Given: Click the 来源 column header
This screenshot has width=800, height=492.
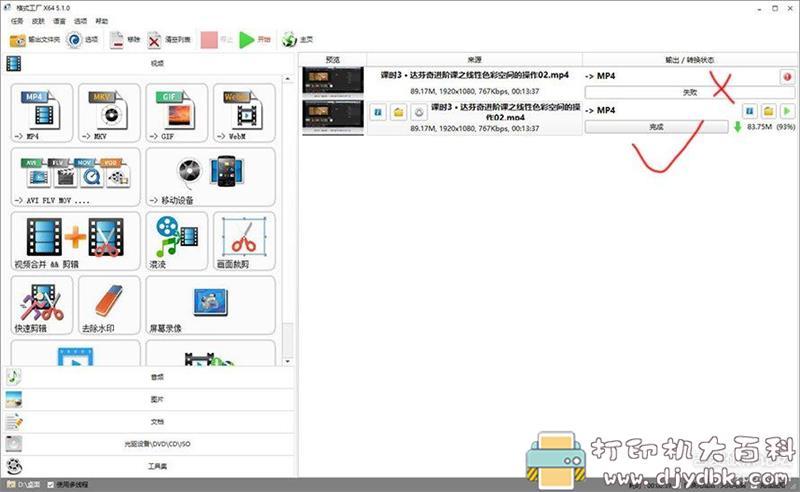Looking at the screenshot, I should (474, 60).
